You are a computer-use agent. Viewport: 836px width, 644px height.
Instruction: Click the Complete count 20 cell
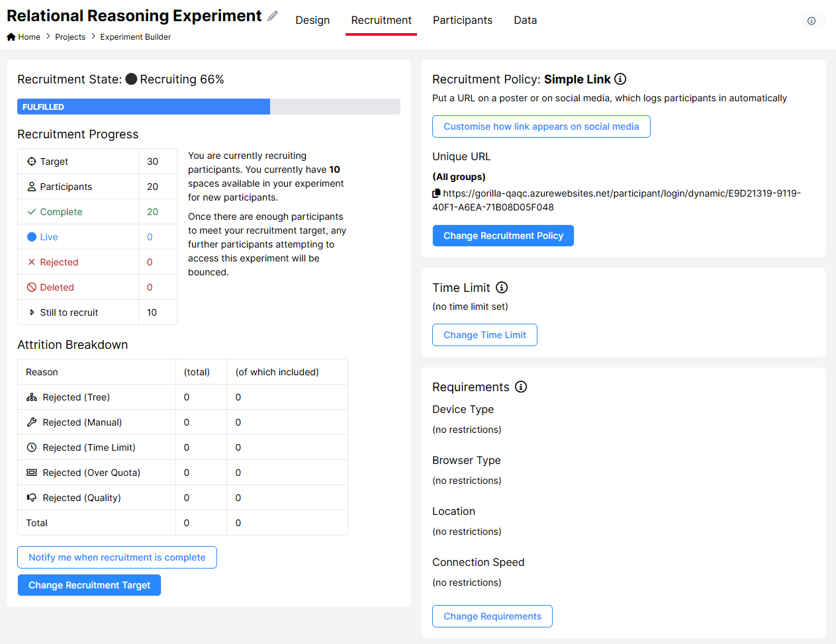coord(158,212)
